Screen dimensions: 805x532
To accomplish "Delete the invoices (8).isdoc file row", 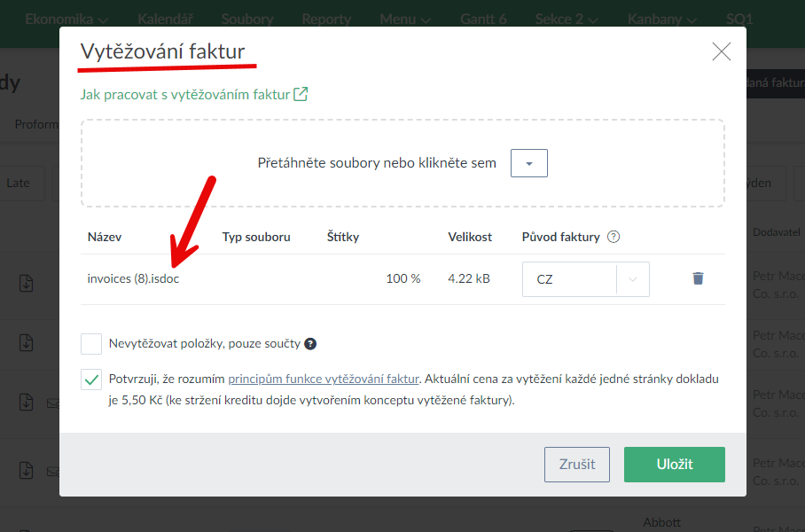I will pyautogui.click(x=698, y=278).
